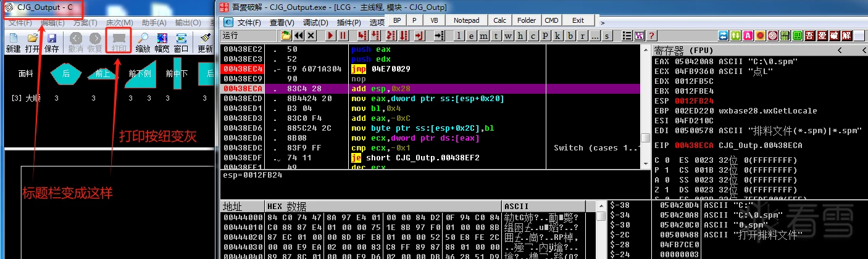The width and height of the screenshot is (868, 259).
Task: Click the green 010101 binary icon
Action: pos(785,35)
